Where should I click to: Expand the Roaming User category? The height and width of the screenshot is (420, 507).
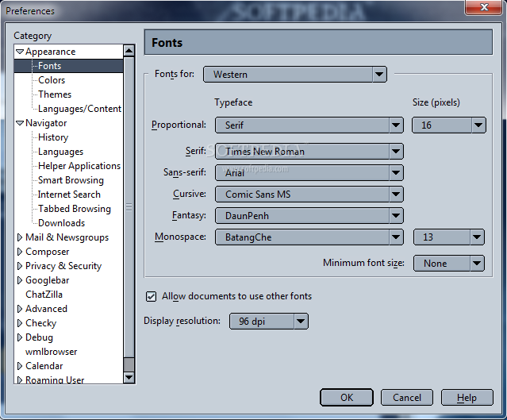tap(20, 380)
